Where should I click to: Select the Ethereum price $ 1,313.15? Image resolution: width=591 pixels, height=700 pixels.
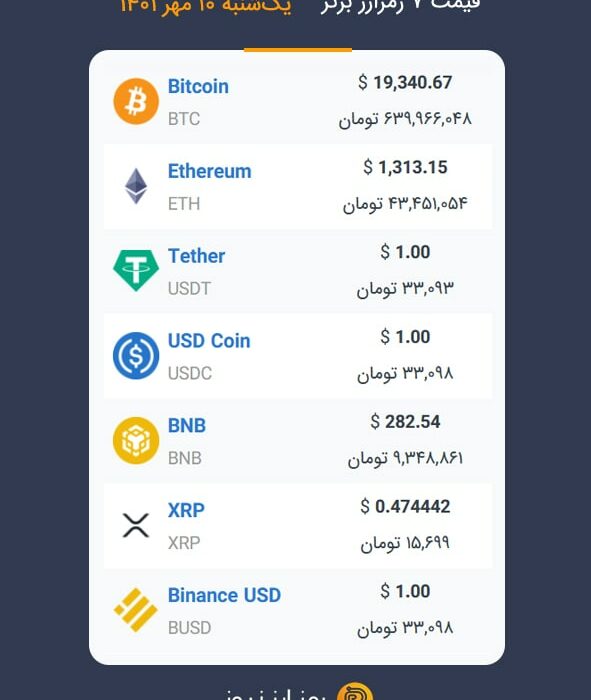pos(405,167)
